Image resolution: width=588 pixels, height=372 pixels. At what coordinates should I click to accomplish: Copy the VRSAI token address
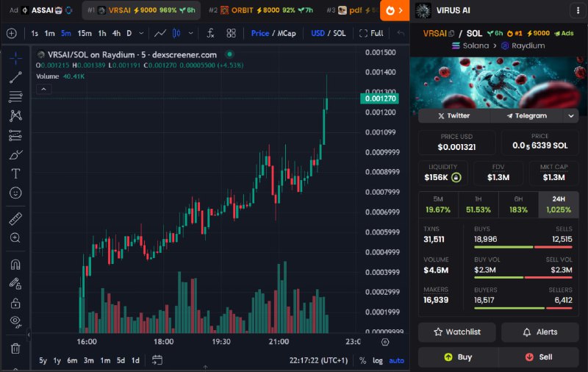pos(451,33)
